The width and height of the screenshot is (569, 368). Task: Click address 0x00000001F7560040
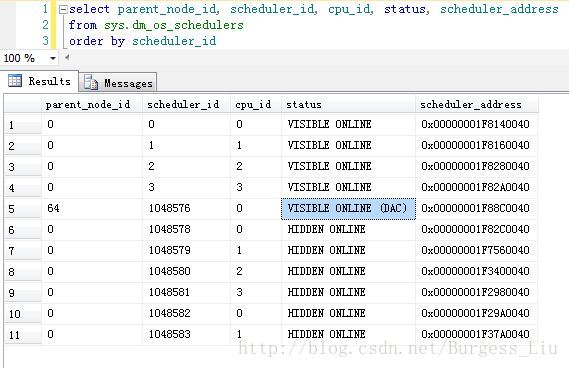[475, 250]
